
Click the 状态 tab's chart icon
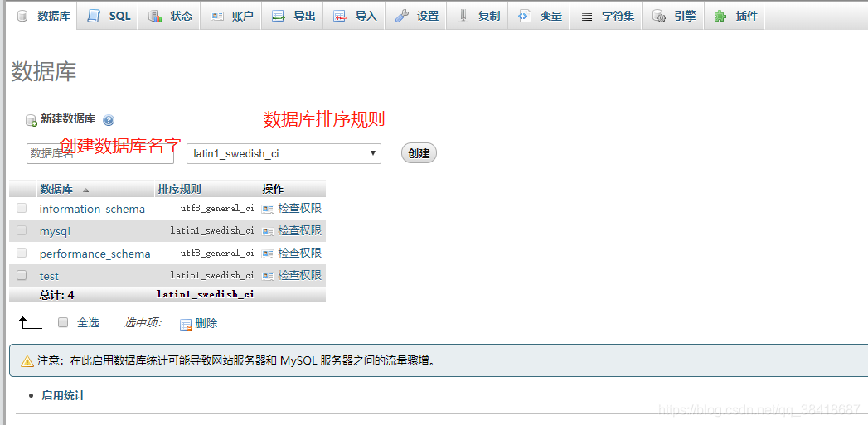click(155, 17)
